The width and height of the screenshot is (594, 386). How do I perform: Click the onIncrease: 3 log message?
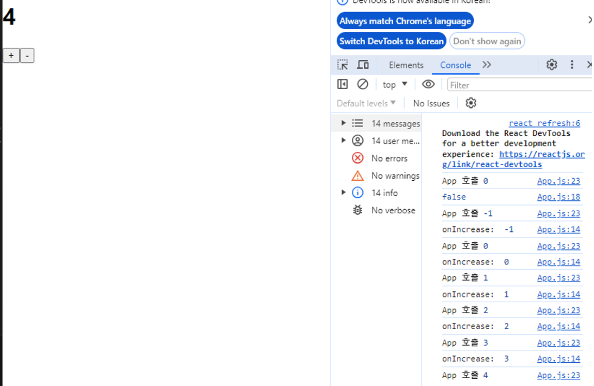pos(475,359)
